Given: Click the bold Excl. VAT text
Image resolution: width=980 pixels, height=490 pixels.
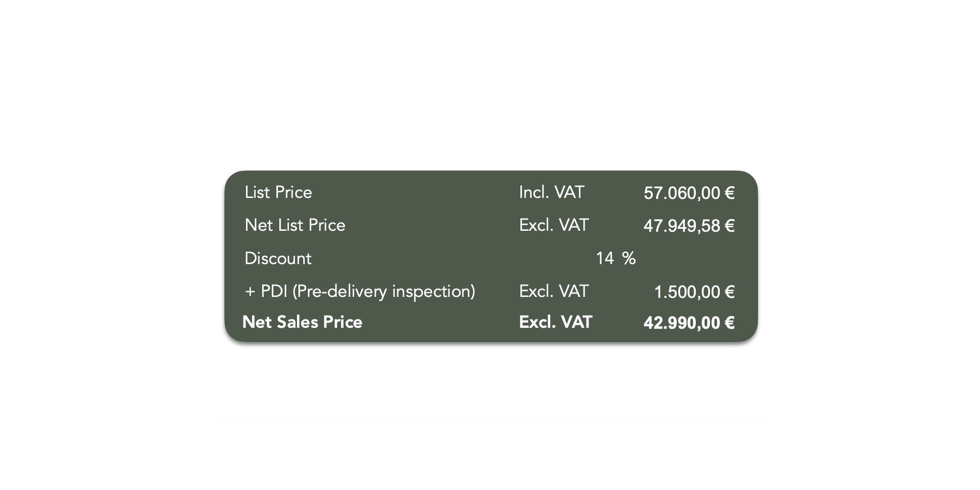Looking at the screenshot, I should (556, 322).
